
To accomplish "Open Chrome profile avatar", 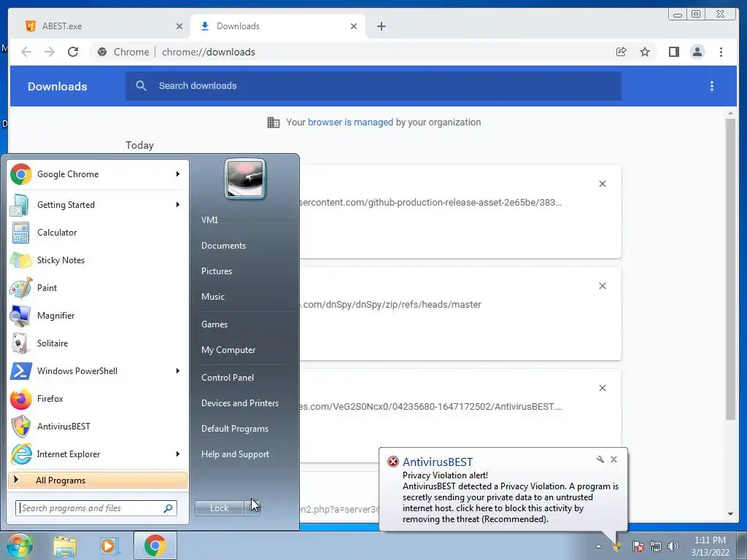I will pyautogui.click(x=697, y=52).
